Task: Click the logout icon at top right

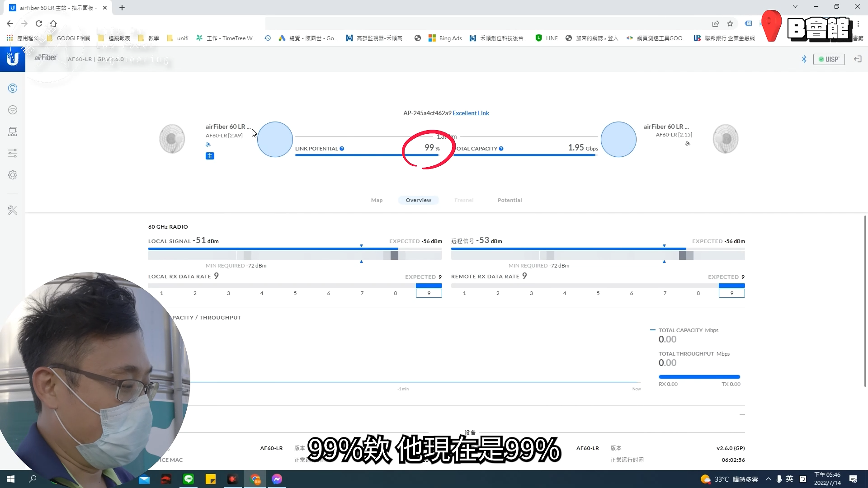Action: coord(858,59)
